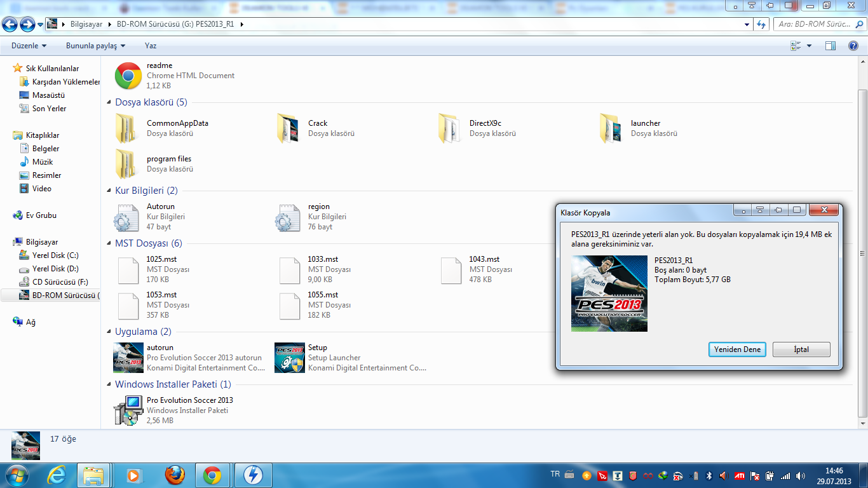Click the Start orb button
This screenshot has width=868, height=488.
pos(17,475)
